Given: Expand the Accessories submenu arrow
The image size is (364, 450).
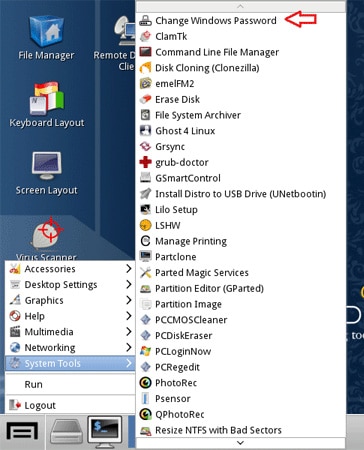Looking at the screenshot, I should 129,268.
